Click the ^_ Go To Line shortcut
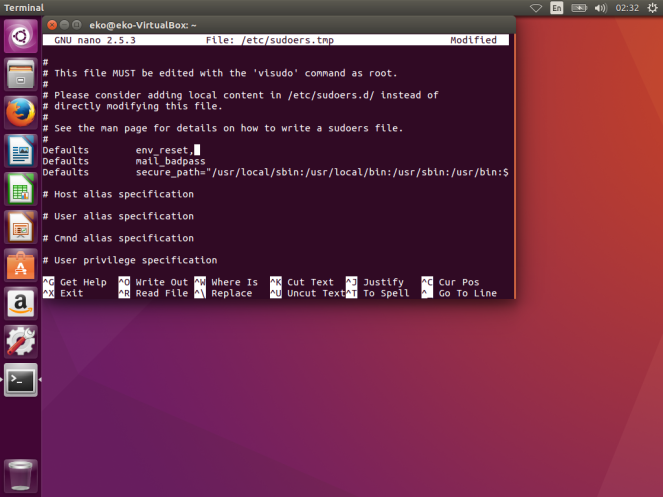 click(459, 293)
